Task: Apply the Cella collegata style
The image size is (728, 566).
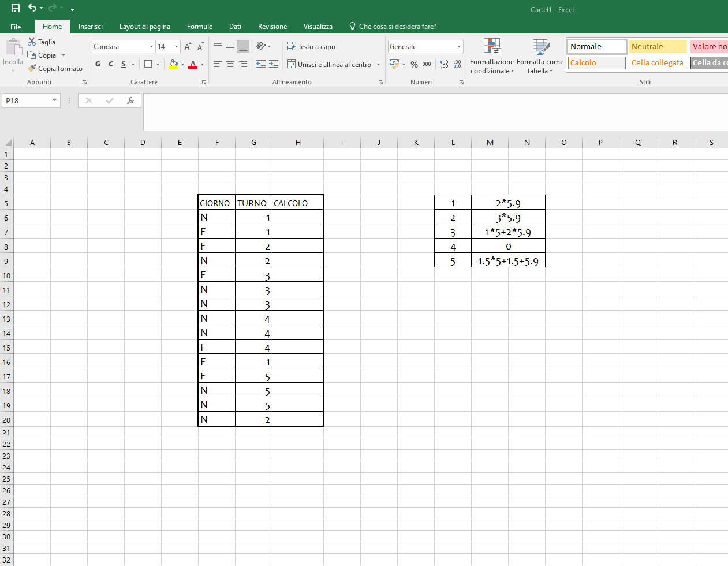Action: (658, 63)
